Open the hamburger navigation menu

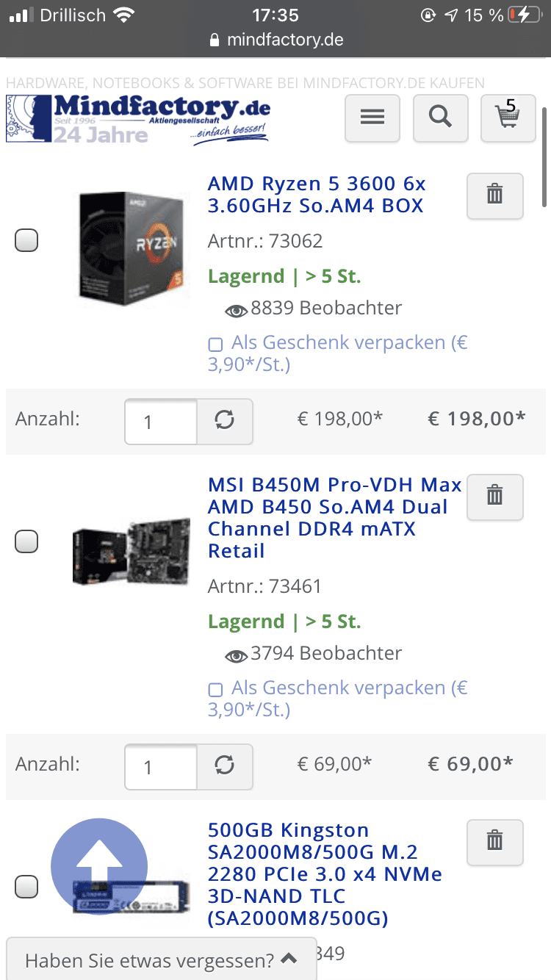(x=372, y=118)
